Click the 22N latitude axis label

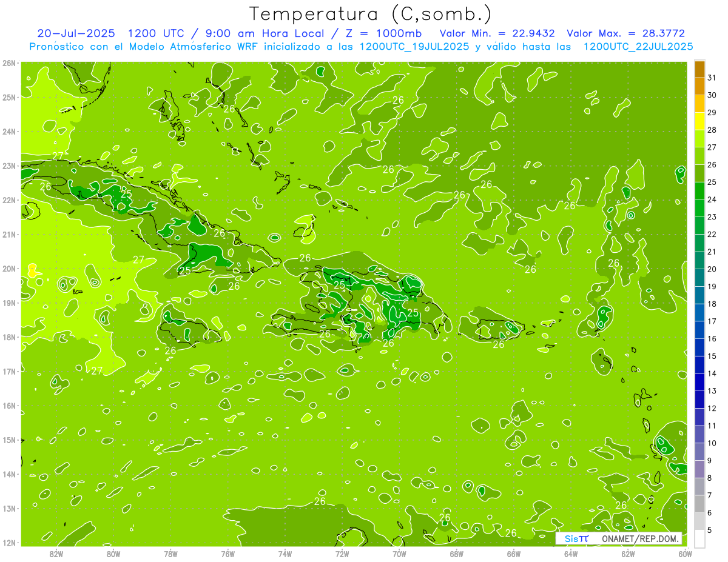[8, 200]
